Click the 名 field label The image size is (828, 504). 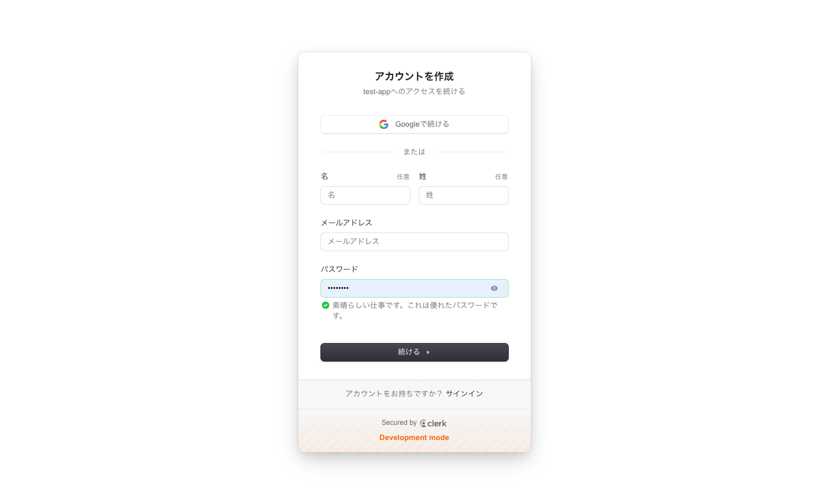pyautogui.click(x=324, y=176)
